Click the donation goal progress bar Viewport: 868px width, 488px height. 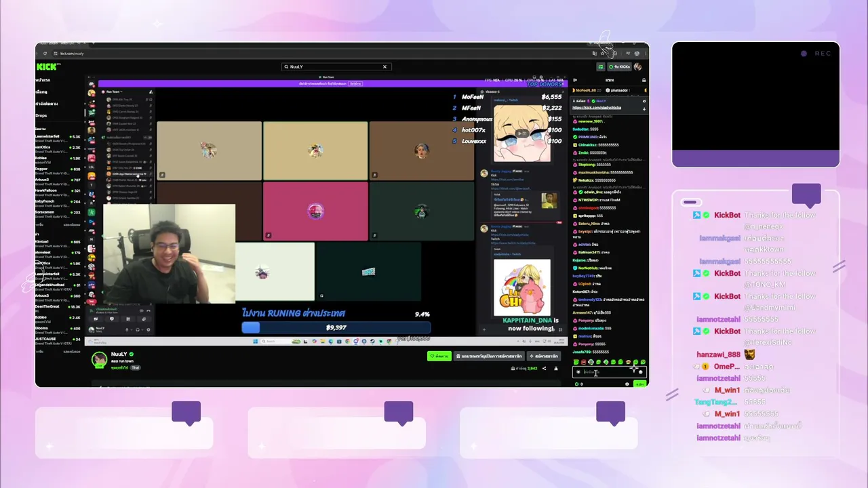click(336, 327)
